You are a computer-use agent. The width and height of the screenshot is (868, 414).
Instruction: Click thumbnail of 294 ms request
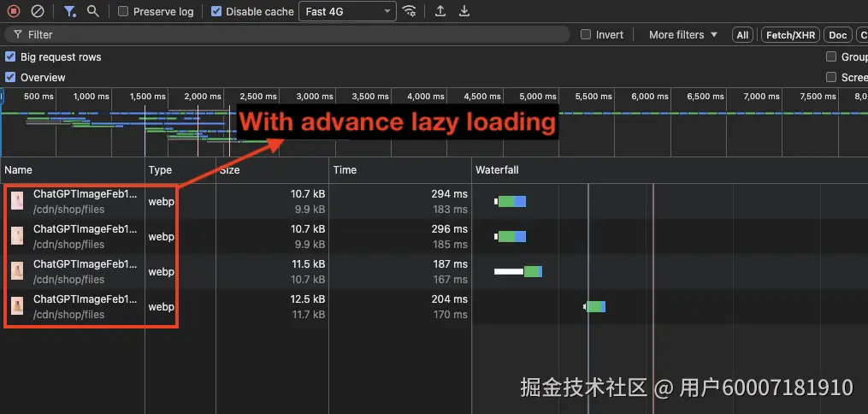click(x=17, y=201)
